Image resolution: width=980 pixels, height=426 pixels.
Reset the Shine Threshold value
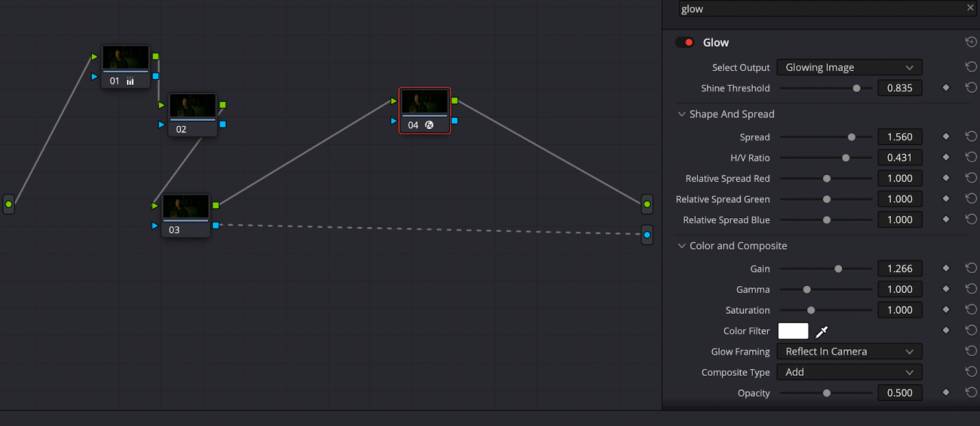coord(971,88)
